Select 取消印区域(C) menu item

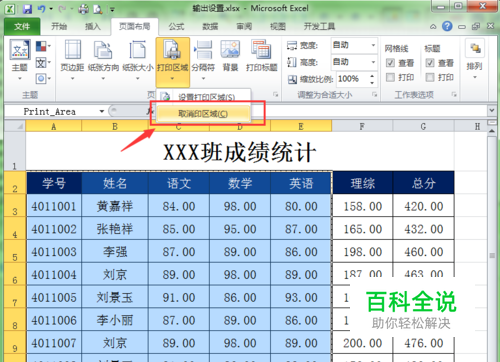pos(203,114)
